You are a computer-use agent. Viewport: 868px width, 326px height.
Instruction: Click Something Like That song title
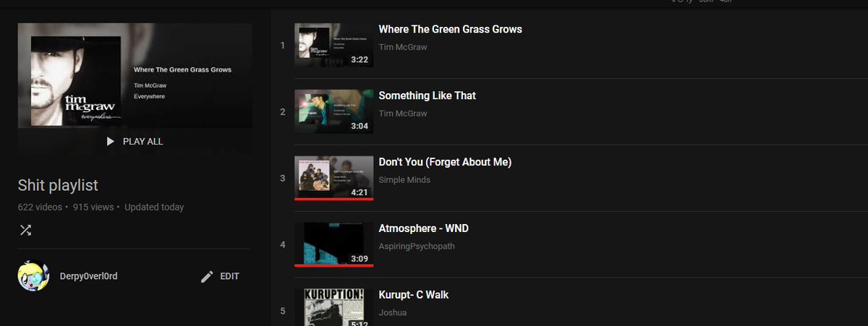click(x=427, y=96)
